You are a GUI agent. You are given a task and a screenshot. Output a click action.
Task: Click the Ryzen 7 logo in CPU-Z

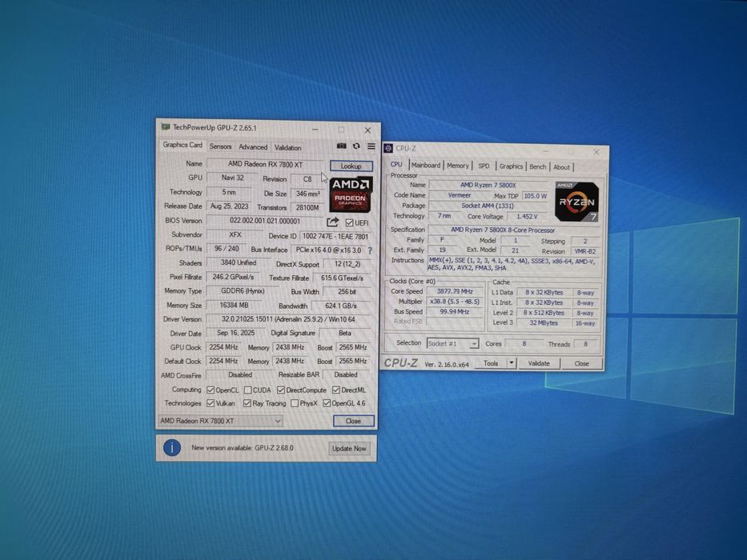pos(576,202)
